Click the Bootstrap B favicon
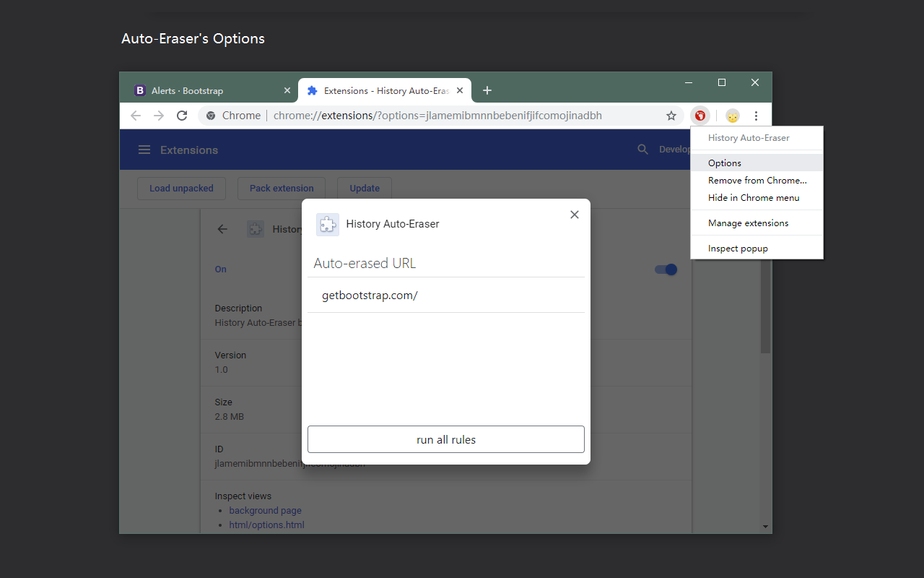The image size is (924, 578). pos(140,90)
